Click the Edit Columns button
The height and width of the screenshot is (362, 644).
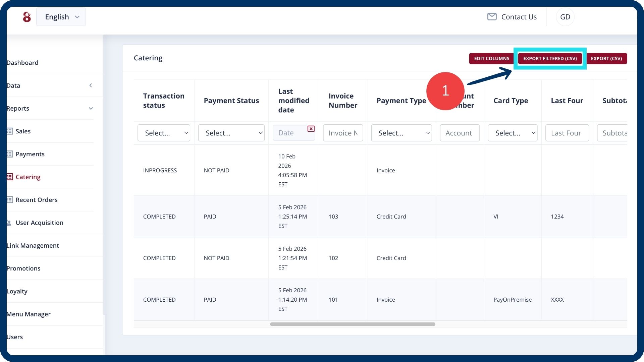[x=491, y=58]
